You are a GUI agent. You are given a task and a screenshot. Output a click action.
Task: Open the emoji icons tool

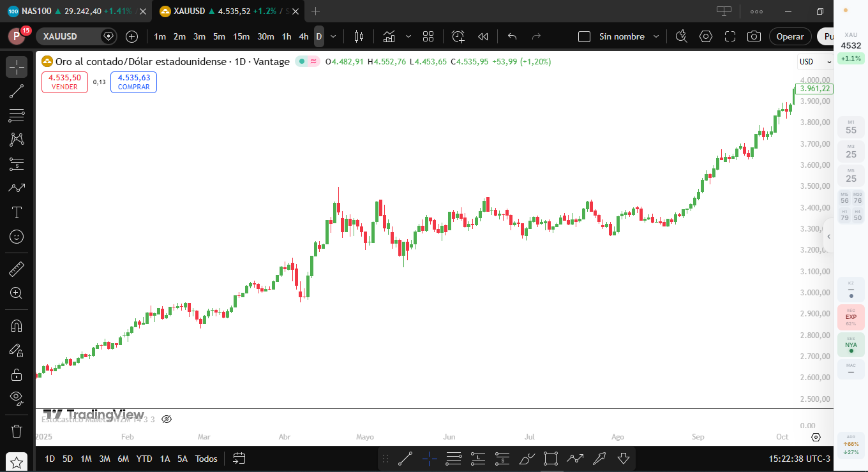(x=17, y=237)
